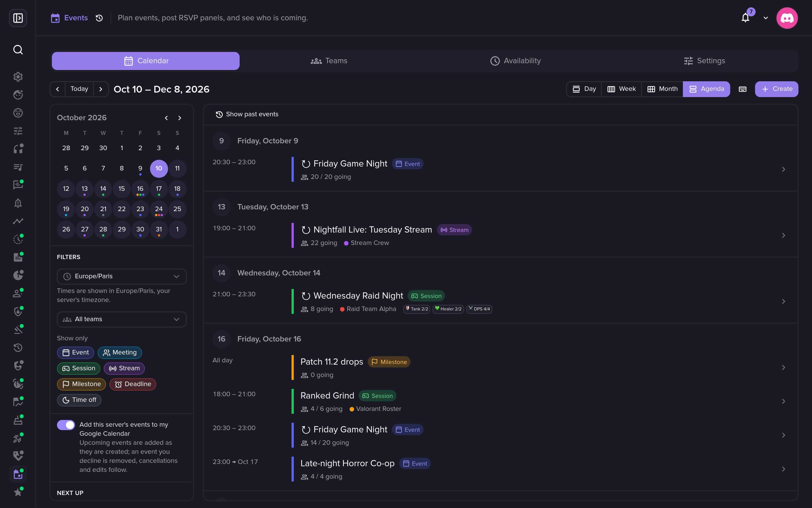Open the headset icon in sidebar
Screen dimensions: 812x508
pyautogui.click(x=18, y=149)
